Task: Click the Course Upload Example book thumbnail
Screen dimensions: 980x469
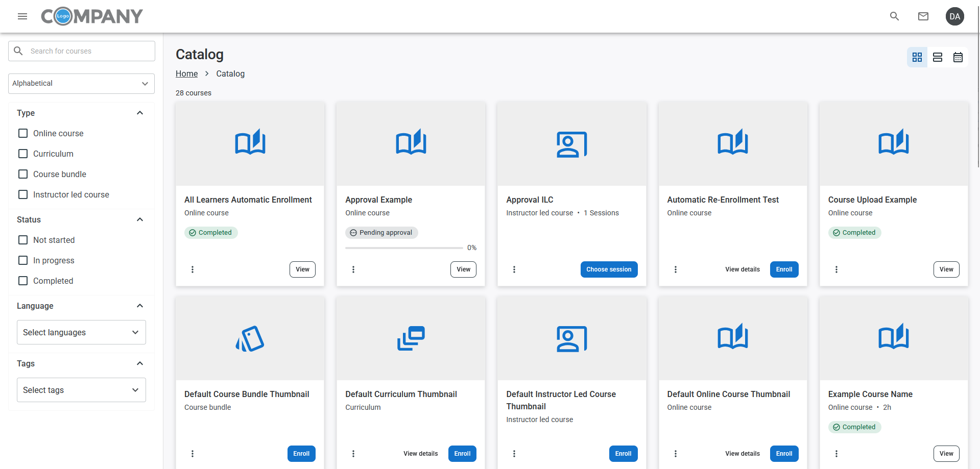Action: coord(894,141)
